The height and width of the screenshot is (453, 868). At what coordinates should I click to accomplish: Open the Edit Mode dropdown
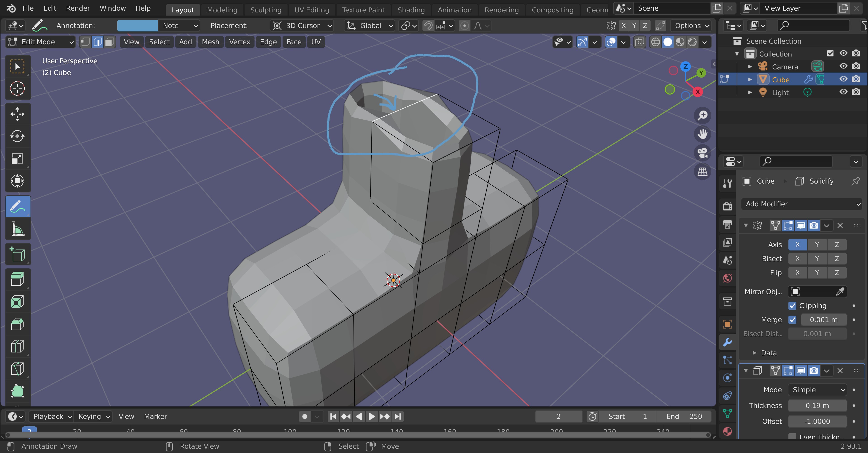[x=41, y=42]
